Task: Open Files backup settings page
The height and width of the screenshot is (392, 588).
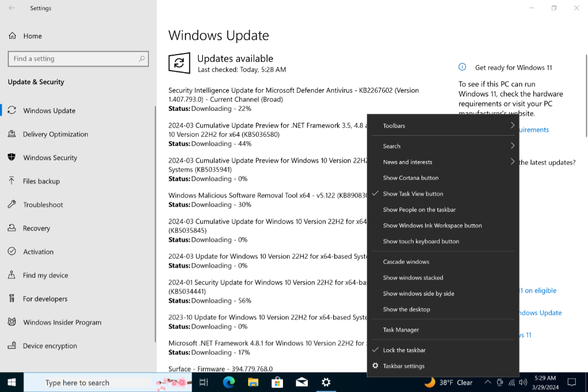Action: pos(41,181)
